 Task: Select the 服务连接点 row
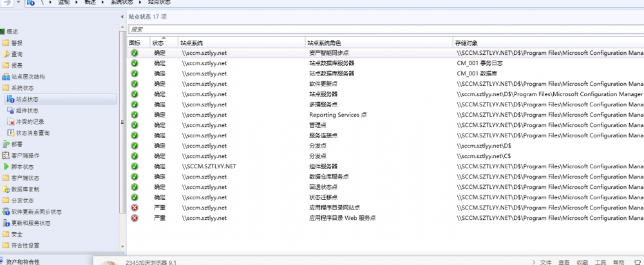386,135
